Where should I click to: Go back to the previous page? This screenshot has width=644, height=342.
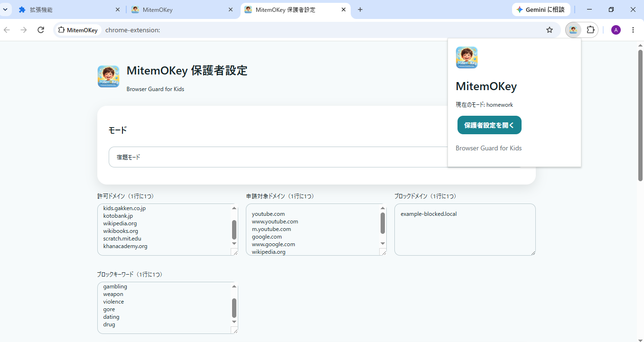[7, 30]
